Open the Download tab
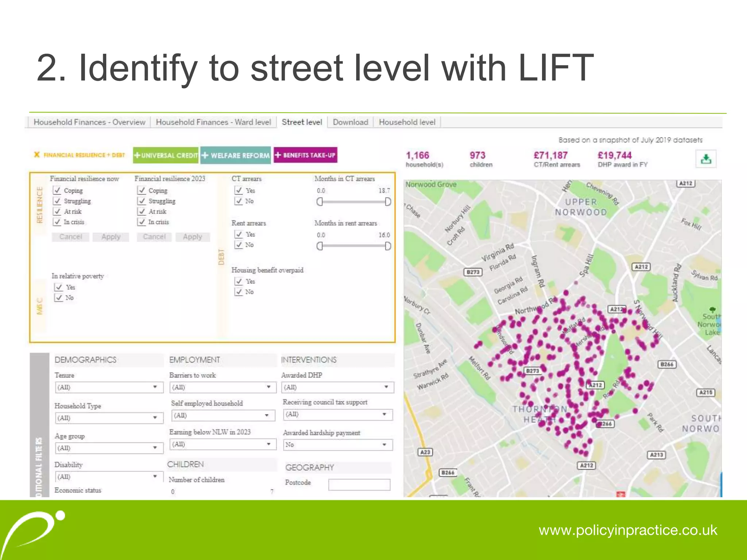The height and width of the screenshot is (560, 747). coord(351,122)
